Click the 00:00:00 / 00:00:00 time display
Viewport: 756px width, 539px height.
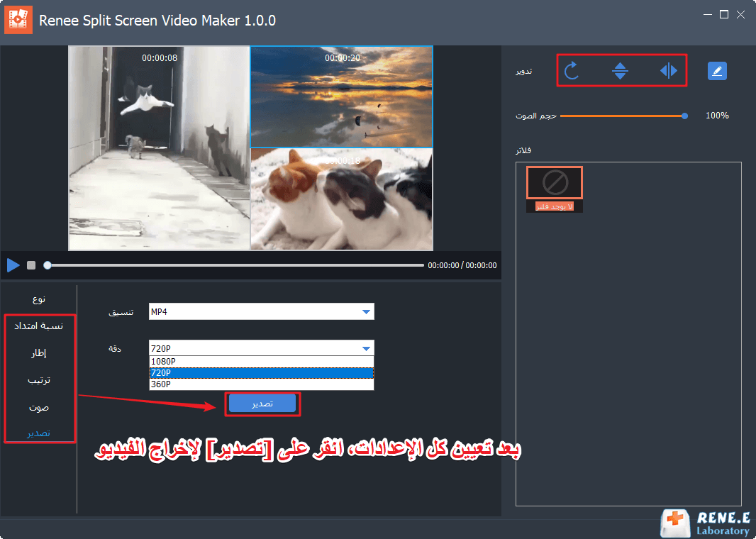[462, 265]
